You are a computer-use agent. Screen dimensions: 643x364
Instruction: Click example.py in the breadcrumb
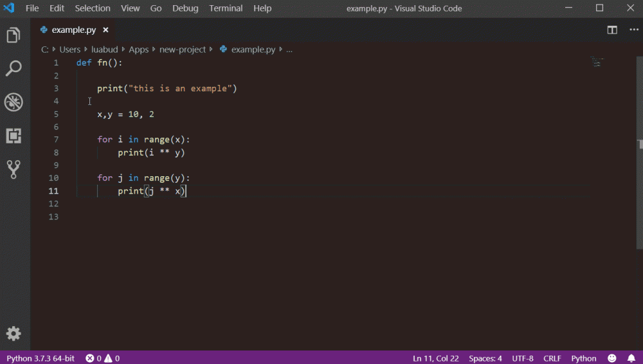[253, 50]
